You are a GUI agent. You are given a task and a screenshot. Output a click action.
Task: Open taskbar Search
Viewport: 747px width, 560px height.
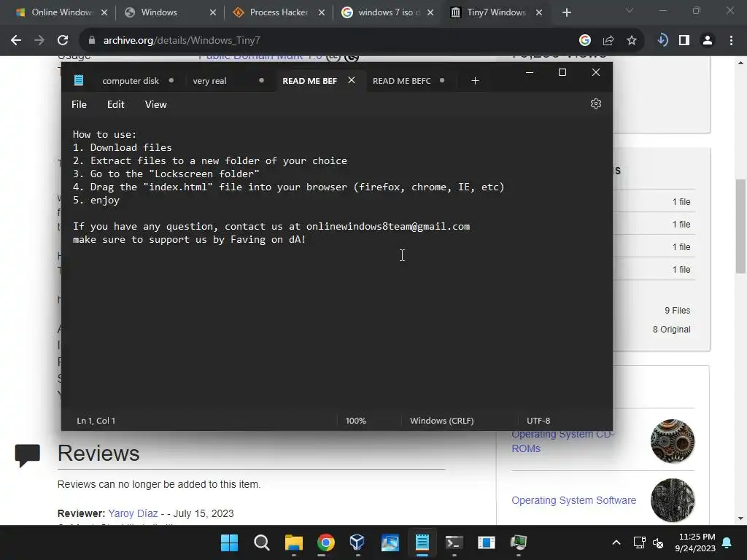[262, 542]
